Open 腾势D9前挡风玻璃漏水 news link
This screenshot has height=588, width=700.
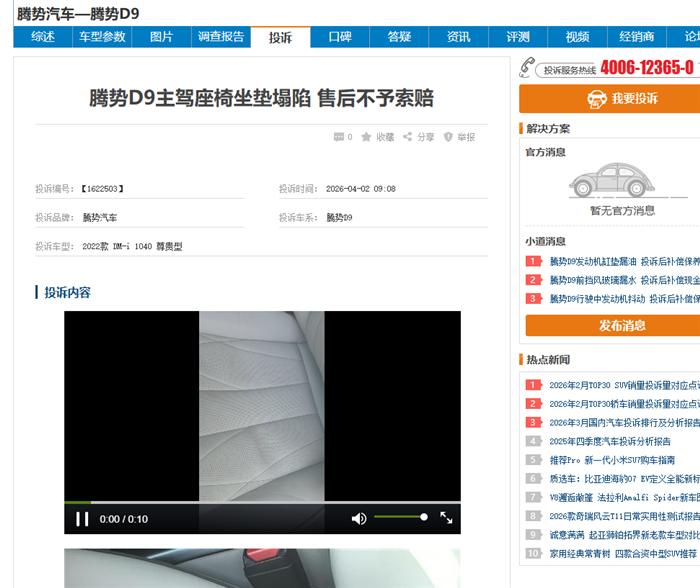pos(625,280)
